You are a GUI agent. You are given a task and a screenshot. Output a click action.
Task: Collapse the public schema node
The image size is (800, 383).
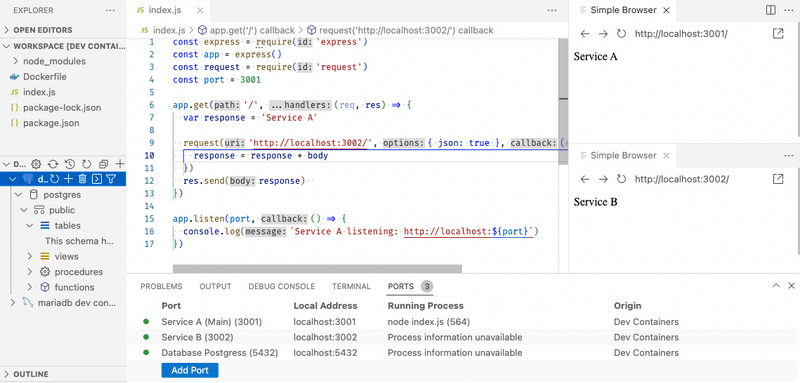point(23,210)
